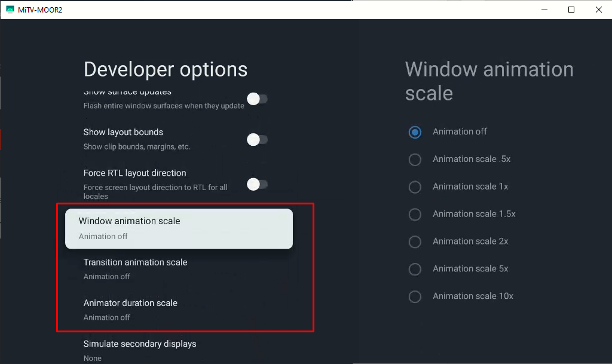The height and width of the screenshot is (364, 612).
Task: Close the MiTV-MOOR2 window
Action: point(598,10)
